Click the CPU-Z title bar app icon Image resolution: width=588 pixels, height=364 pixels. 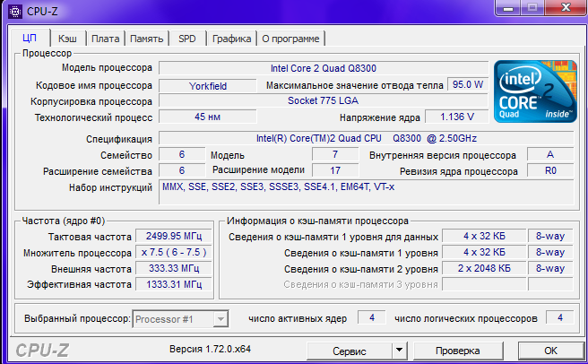tap(15, 12)
